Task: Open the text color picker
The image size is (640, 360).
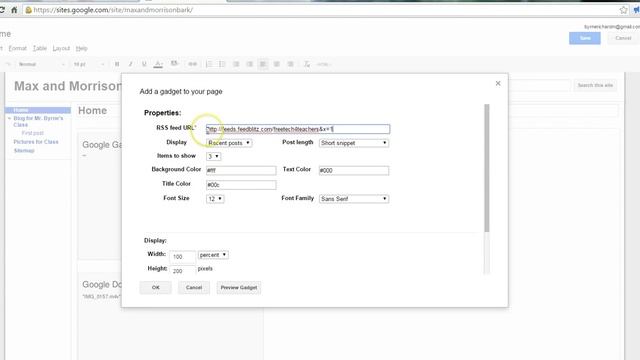Action: 158,64
